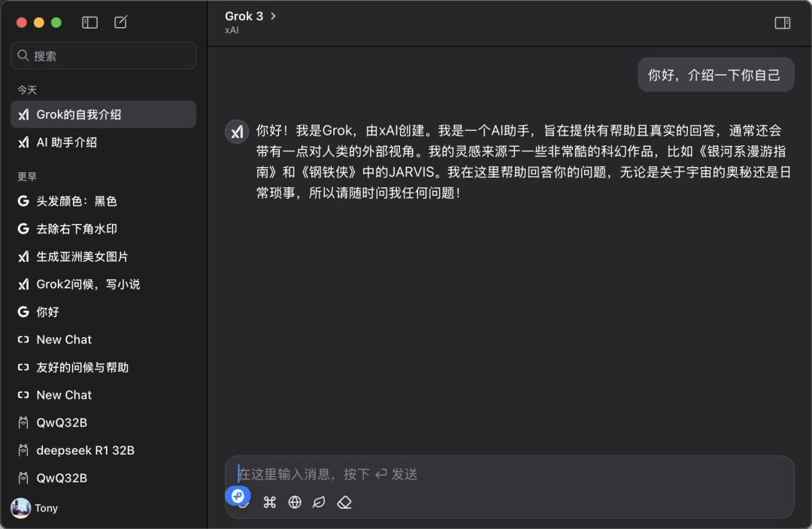Image resolution: width=812 pixels, height=529 pixels.
Task: Click the link icon beside 友好的问候与帮助
Action: coord(23,367)
